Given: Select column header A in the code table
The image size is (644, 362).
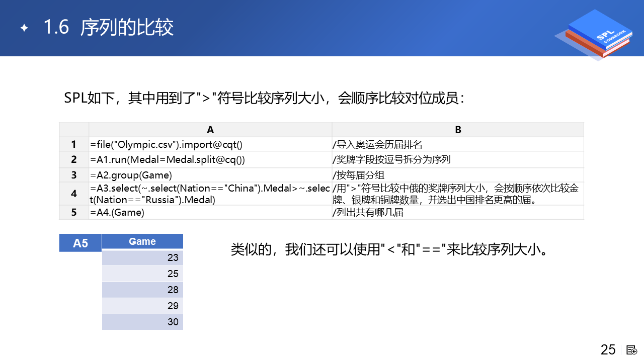Looking at the screenshot, I should [x=210, y=130].
